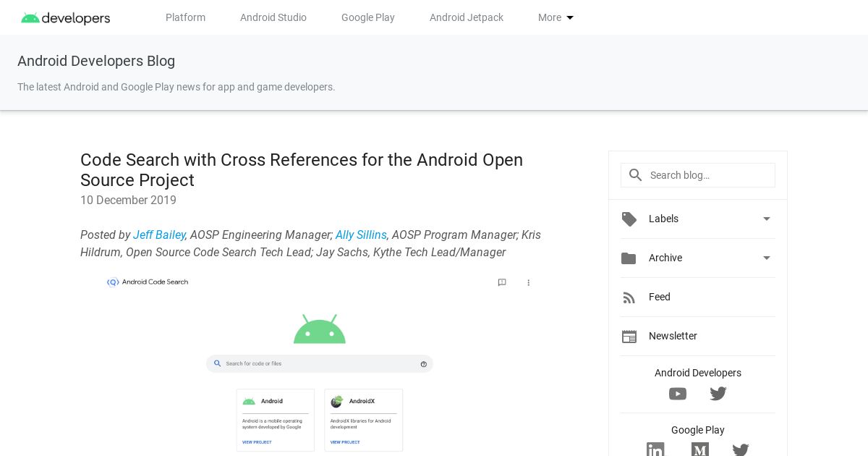Open Google Play in top navigation
The image size is (868, 456).
368,17
